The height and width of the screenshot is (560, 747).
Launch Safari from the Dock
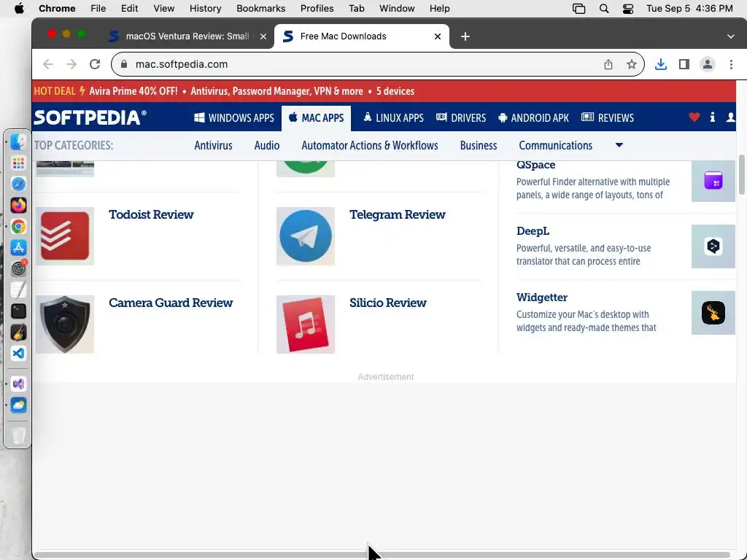pyautogui.click(x=18, y=184)
